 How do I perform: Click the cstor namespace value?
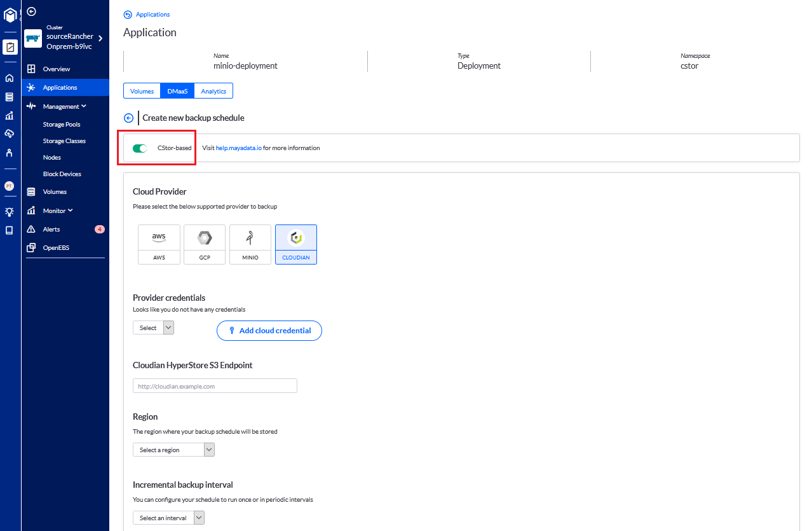[689, 66]
